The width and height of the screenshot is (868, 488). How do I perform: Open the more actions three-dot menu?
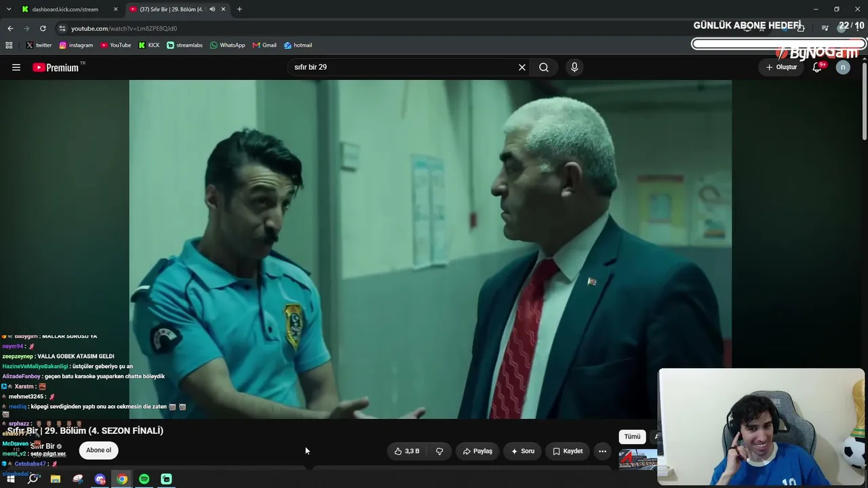pyautogui.click(x=602, y=451)
